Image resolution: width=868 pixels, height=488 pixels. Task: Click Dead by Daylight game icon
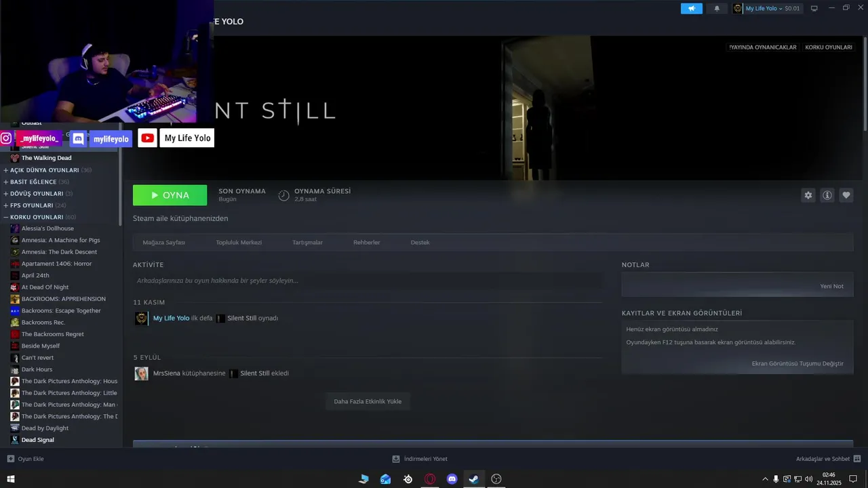pos(15,428)
